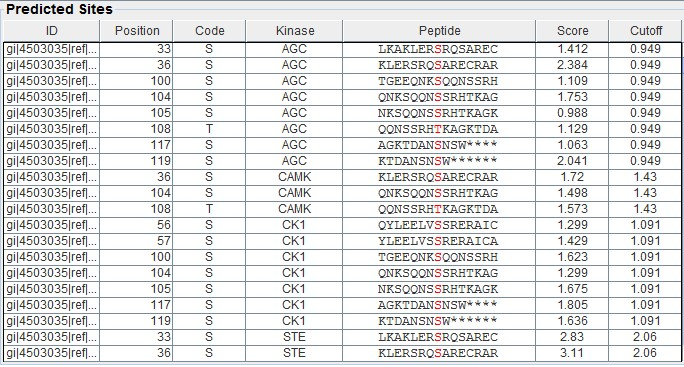Sort rows by Kinase column header
Image resolution: width=684 pixels, height=367 pixels.
[294, 31]
